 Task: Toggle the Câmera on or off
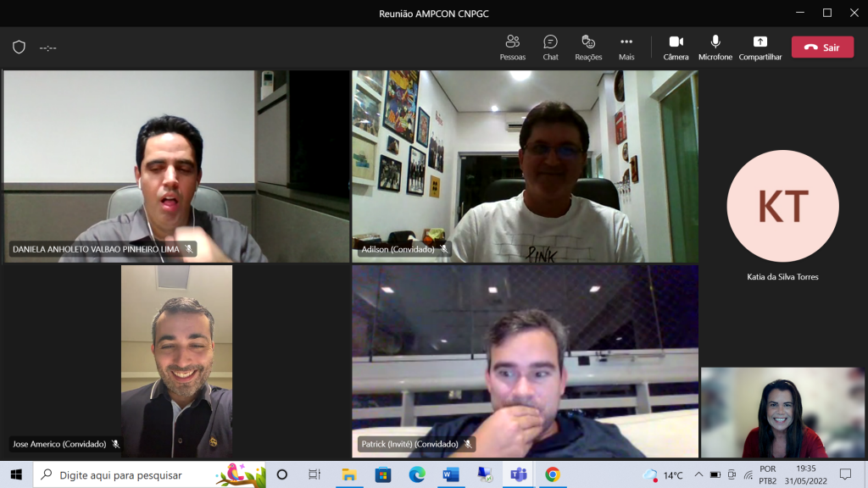(x=676, y=47)
